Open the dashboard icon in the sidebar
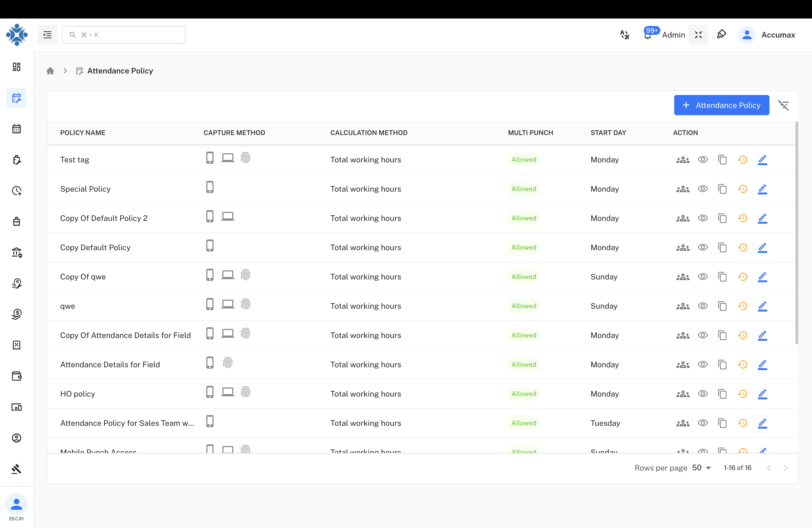 tap(16, 67)
